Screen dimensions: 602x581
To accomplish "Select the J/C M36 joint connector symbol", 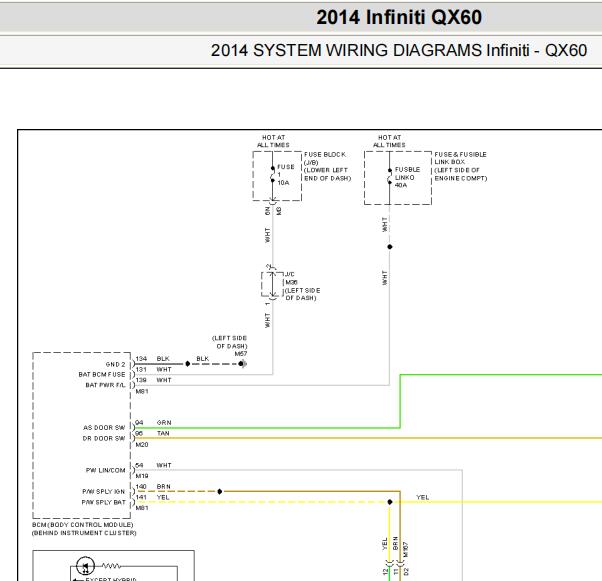I will tap(272, 285).
